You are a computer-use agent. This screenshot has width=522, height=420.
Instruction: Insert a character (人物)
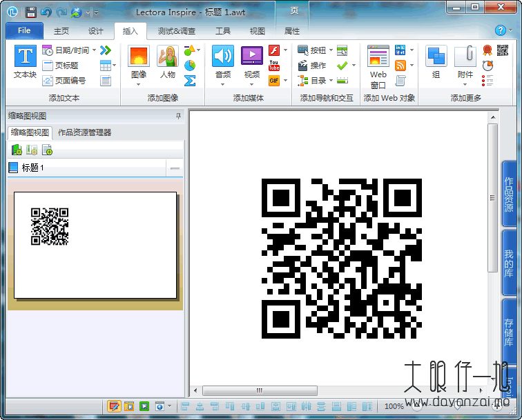tap(168, 62)
